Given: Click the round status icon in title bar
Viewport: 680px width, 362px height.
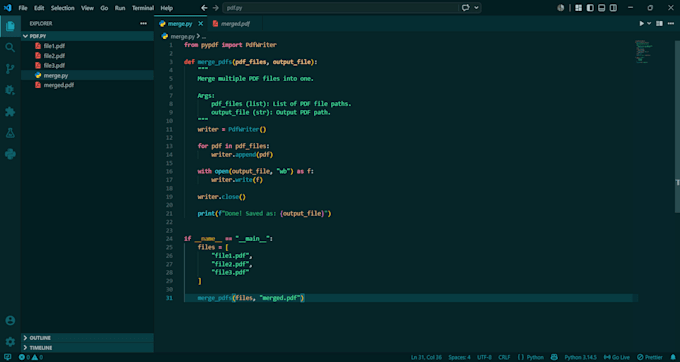Looking at the screenshot, I should point(561,8).
